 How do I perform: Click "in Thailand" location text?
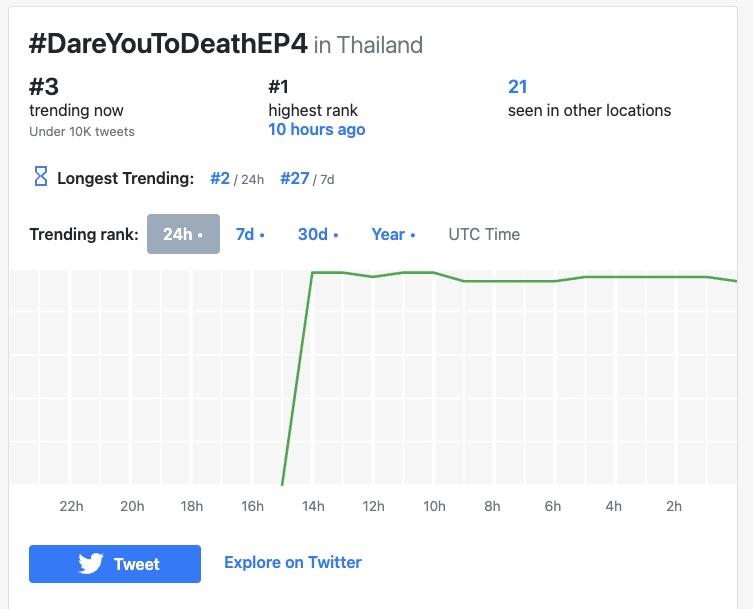368,45
